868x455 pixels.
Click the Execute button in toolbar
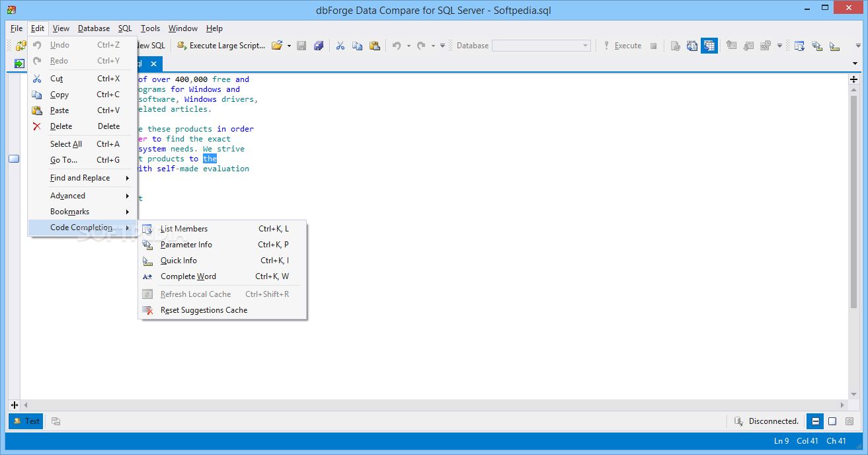pos(621,46)
